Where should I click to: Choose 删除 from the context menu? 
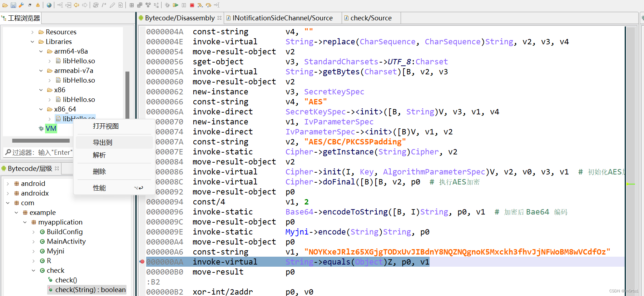click(114, 172)
